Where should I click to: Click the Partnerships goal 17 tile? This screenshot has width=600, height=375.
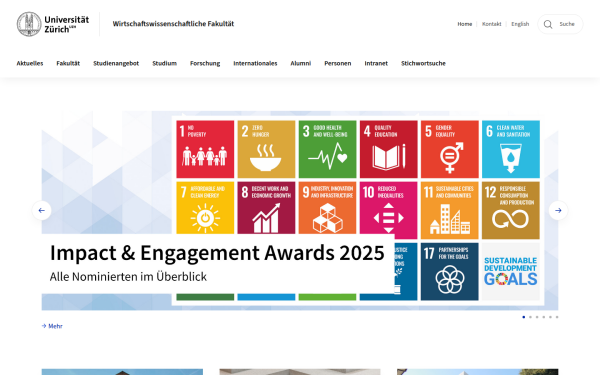[450, 272]
